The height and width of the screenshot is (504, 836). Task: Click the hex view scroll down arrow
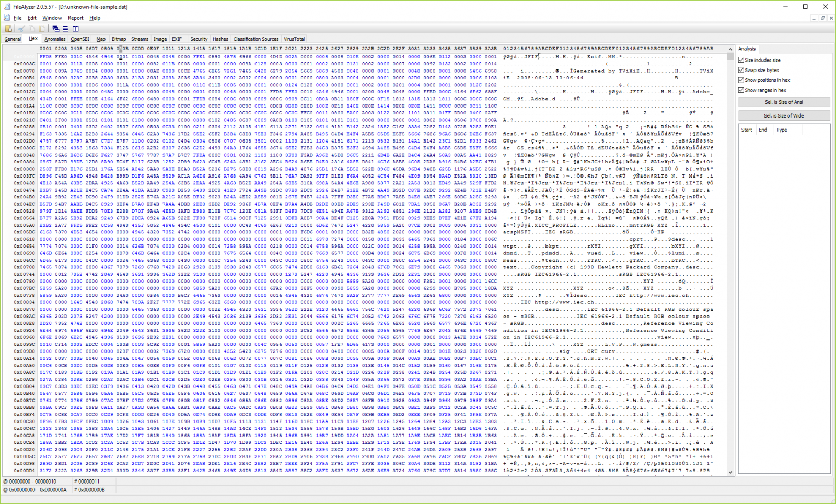[730, 472]
